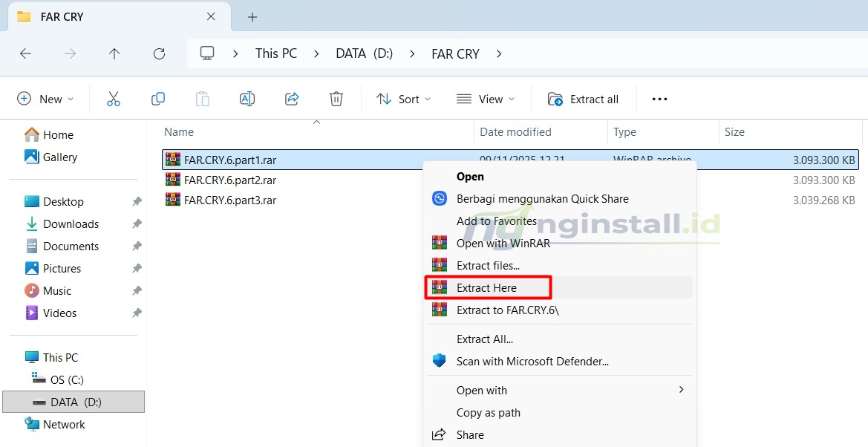Click WinRAR icon of FAR.CRY.6.part2.rar
Image resolution: width=868 pixels, height=447 pixels.
pos(173,180)
